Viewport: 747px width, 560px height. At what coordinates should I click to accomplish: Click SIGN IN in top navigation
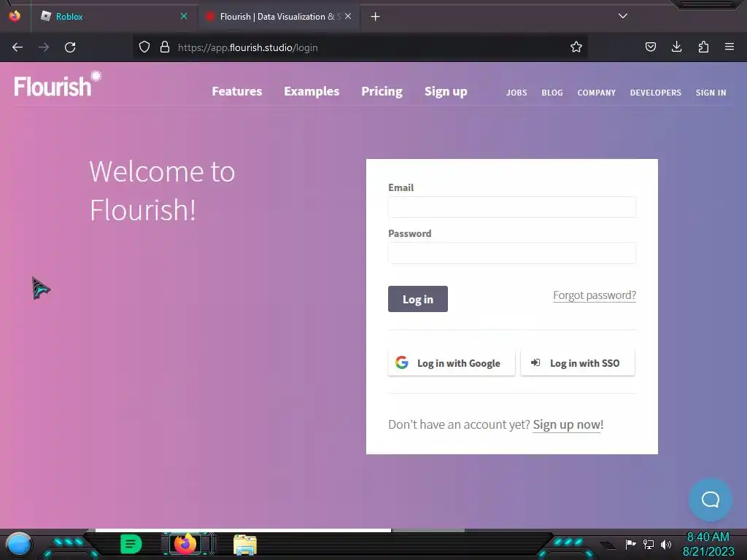click(711, 93)
